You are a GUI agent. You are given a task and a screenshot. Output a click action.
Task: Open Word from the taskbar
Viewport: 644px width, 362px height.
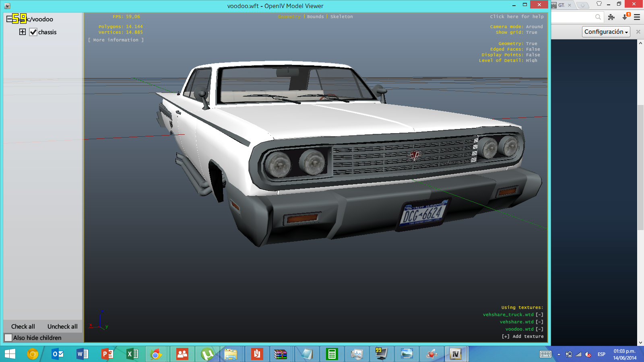coord(83,354)
